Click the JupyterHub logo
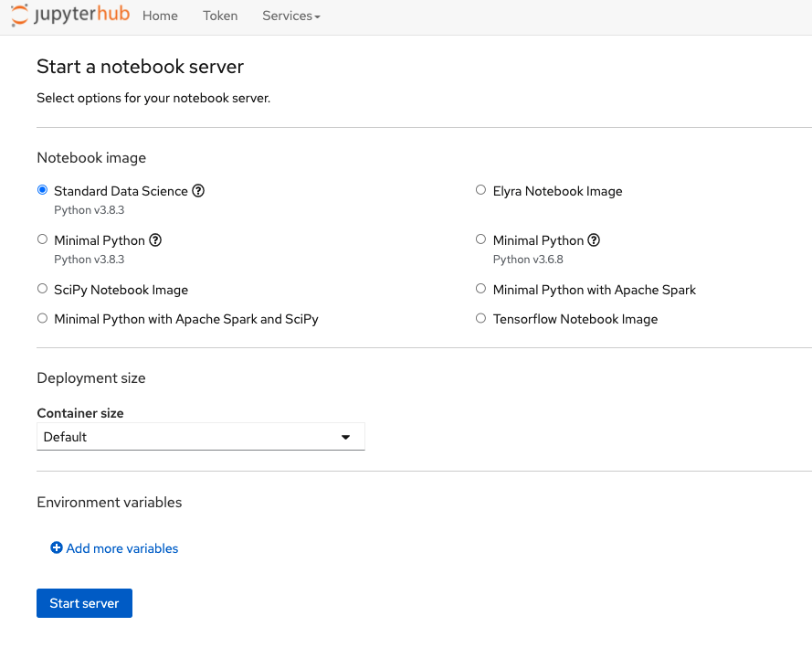The height and width of the screenshot is (669, 812). 69,16
